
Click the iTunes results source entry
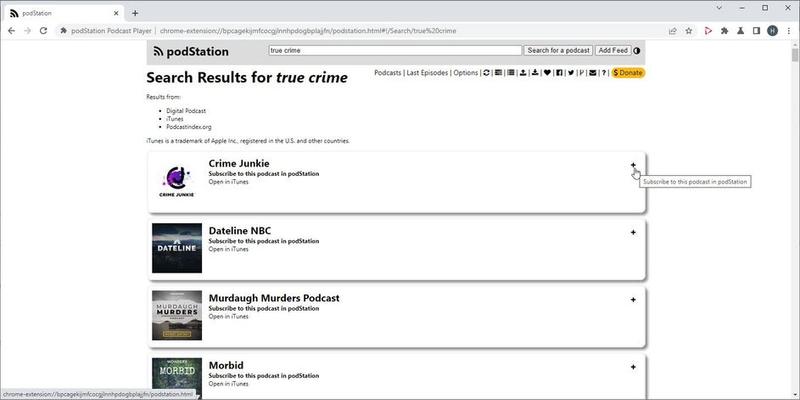[175, 119]
